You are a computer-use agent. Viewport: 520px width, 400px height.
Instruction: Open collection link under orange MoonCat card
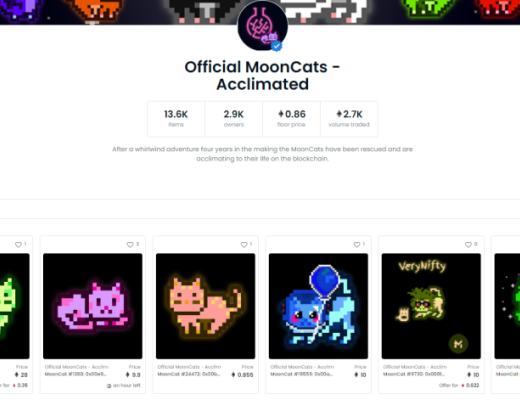189,367
